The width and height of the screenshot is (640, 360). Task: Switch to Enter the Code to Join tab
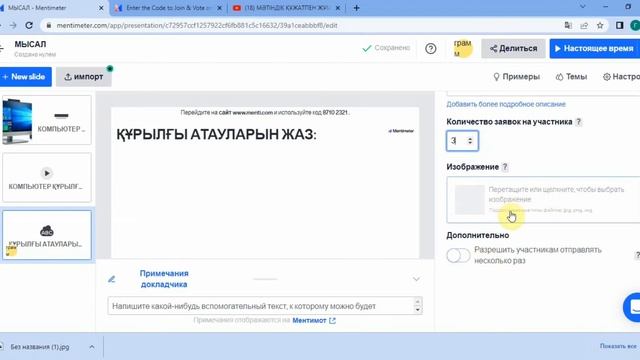point(169,8)
